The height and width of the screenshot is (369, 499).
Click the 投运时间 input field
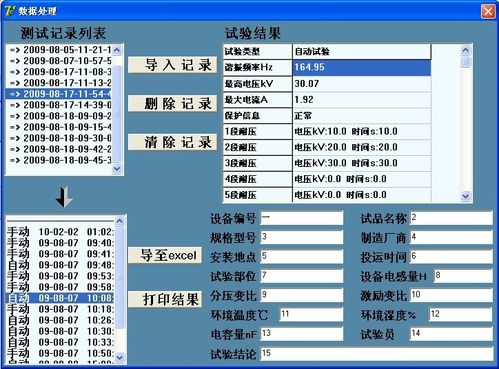pos(451,256)
